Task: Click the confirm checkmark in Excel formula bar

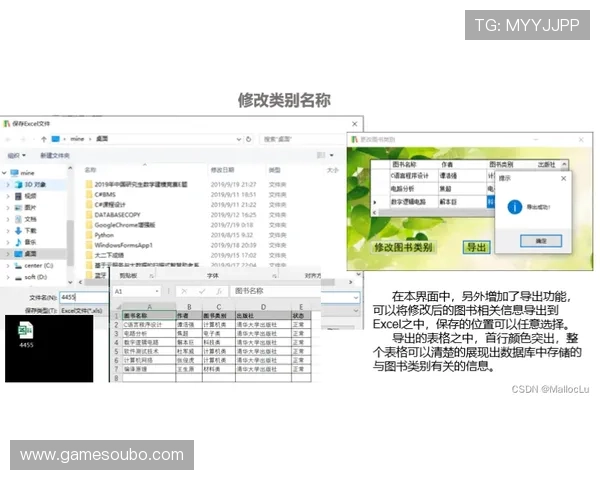Action: click(202, 291)
